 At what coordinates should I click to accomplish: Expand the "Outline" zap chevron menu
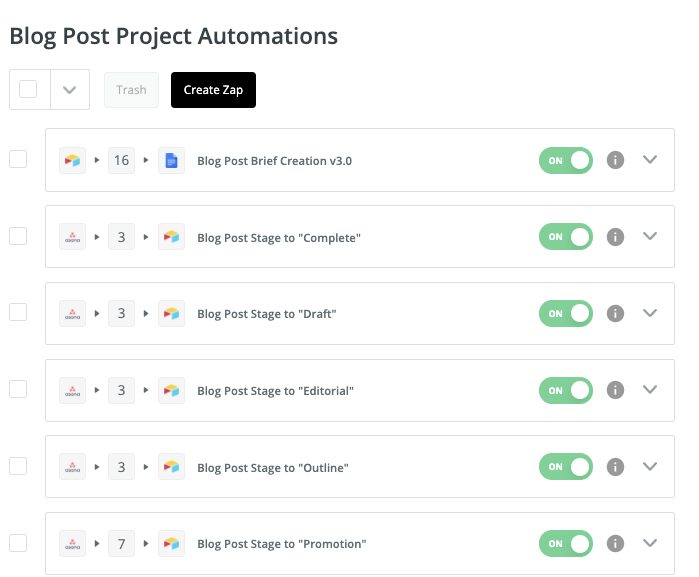click(x=650, y=466)
